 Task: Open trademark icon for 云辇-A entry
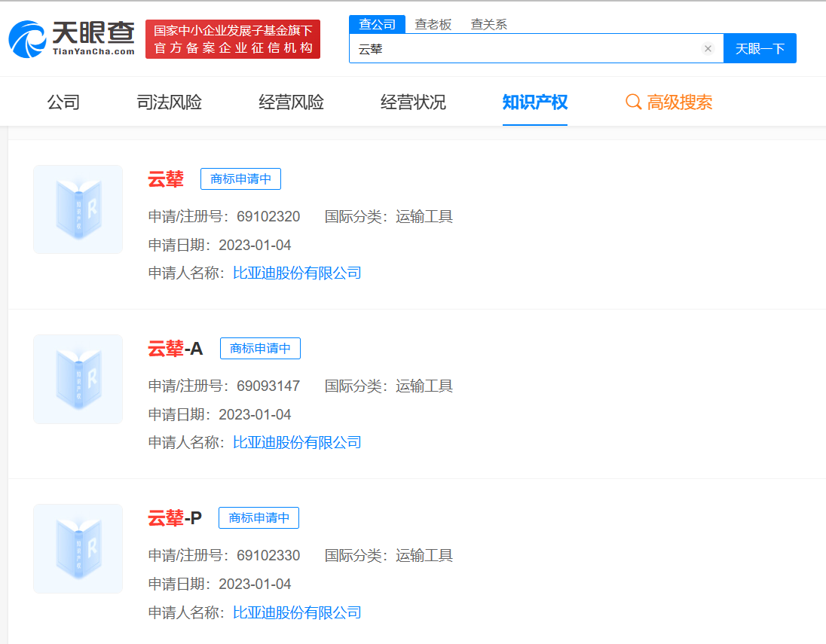pos(78,379)
